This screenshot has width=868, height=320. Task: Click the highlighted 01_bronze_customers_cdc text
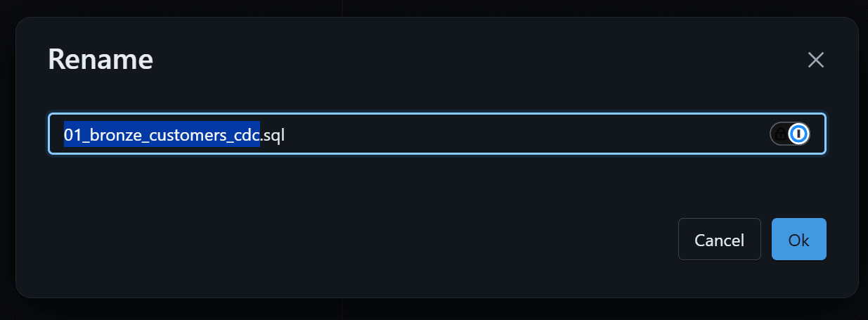[162, 134]
